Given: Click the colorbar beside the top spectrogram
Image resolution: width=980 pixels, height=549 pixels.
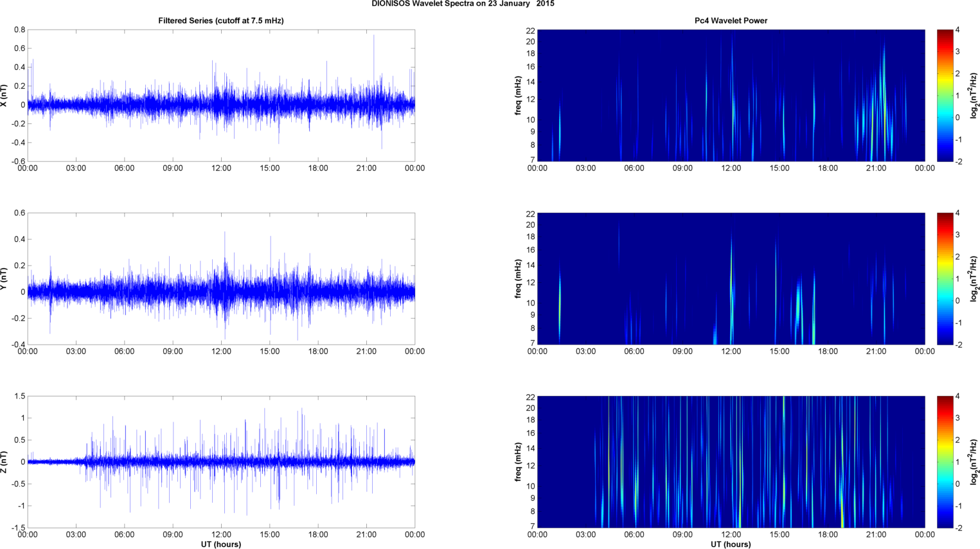Looking at the screenshot, I should 945,95.
